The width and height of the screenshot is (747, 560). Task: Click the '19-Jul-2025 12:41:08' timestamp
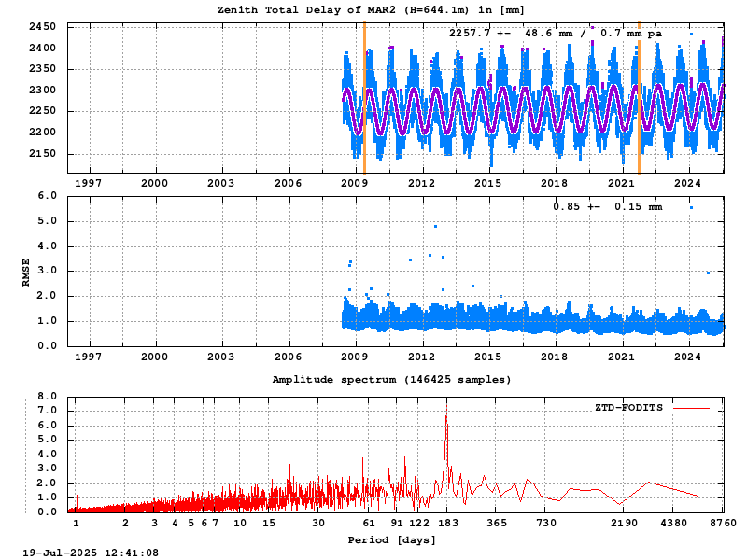[x=91, y=553]
